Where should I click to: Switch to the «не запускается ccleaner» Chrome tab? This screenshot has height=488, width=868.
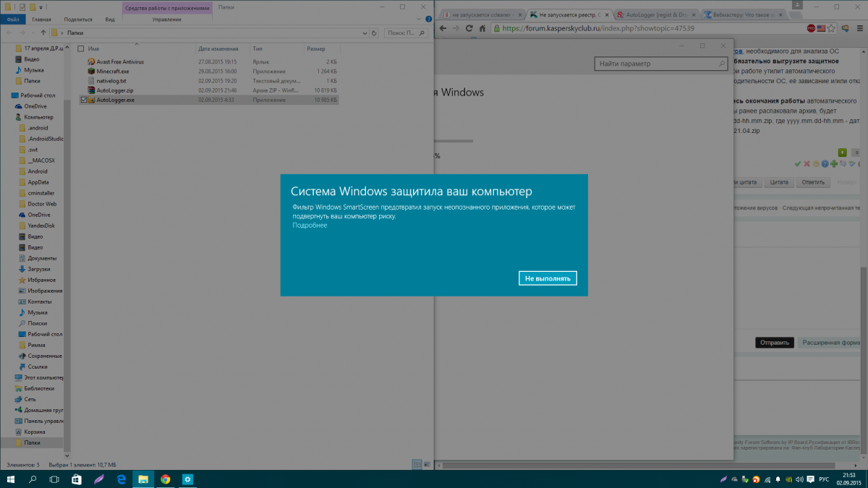pyautogui.click(x=481, y=14)
